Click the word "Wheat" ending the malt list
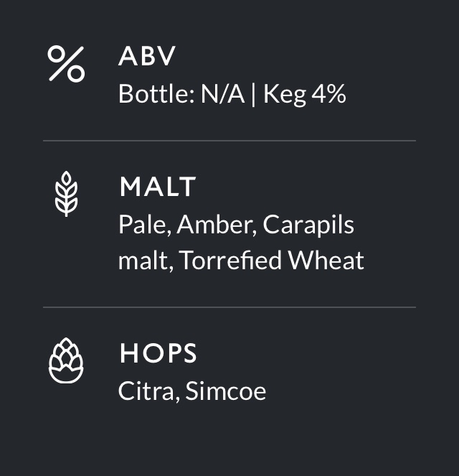This screenshot has height=476, width=459. point(326,260)
